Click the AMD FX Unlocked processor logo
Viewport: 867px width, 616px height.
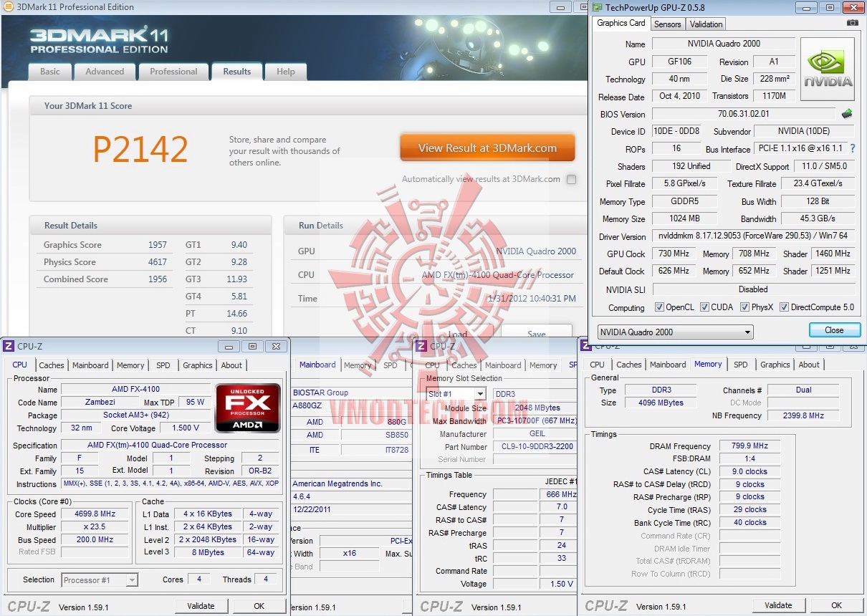pos(248,408)
